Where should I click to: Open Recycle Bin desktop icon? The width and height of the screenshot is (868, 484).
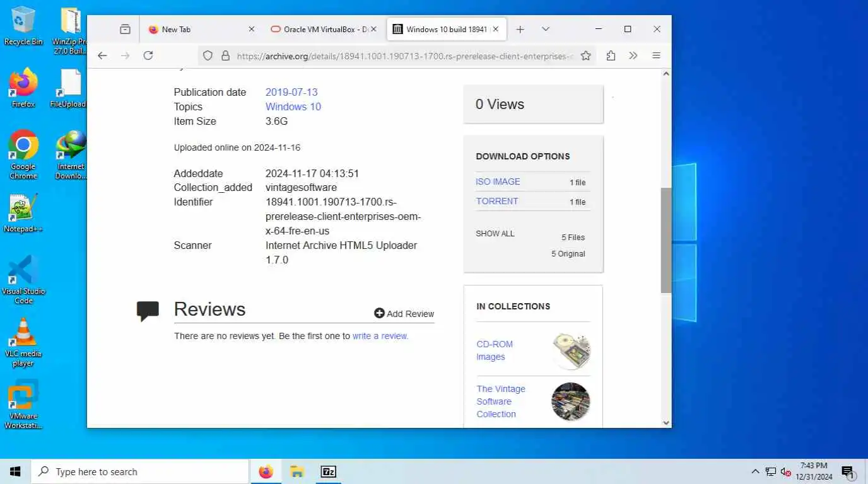click(23, 26)
